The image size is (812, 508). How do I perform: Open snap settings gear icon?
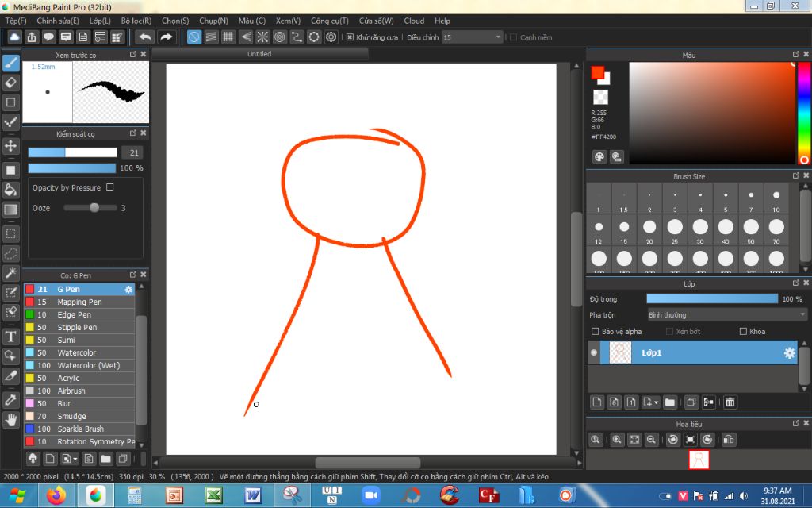(x=331, y=37)
